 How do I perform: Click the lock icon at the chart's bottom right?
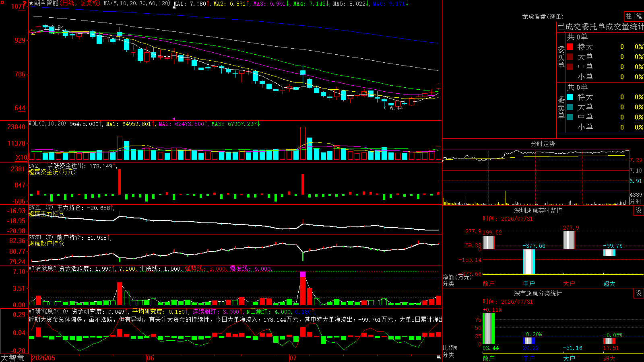(439, 357)
